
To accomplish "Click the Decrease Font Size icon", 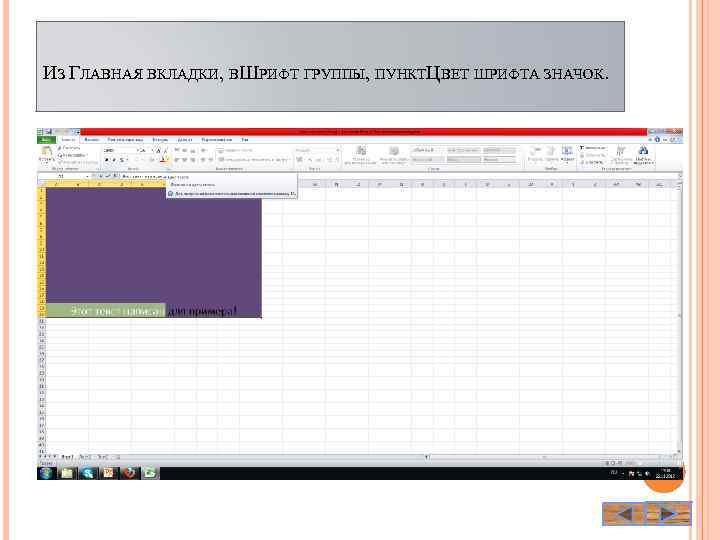I will tap(165, 151).
